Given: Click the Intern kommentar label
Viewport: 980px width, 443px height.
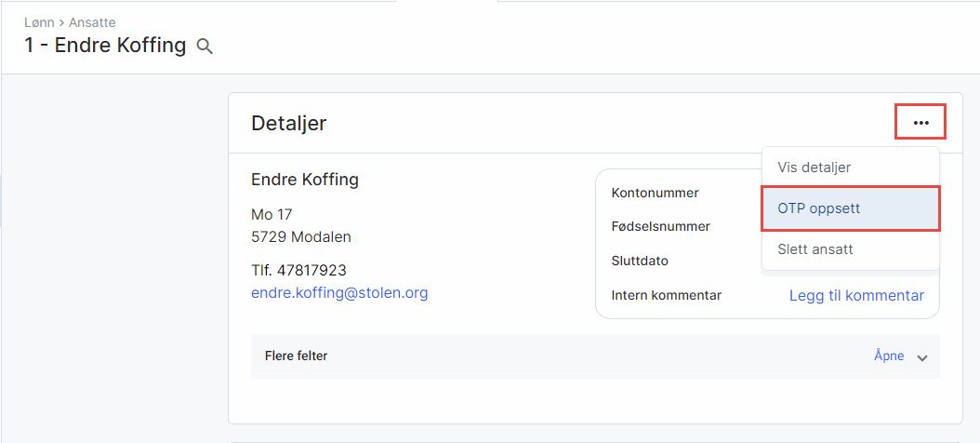Looking at the screenshot, I should pos(667,295).
